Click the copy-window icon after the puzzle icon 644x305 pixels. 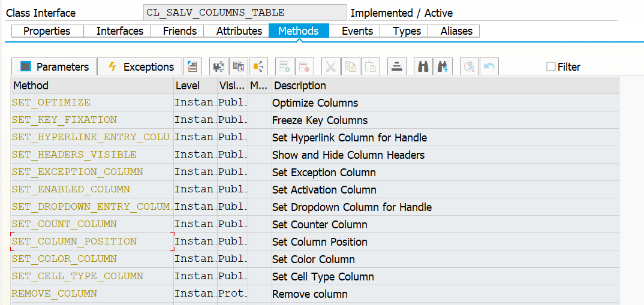(x=239, y=67)
